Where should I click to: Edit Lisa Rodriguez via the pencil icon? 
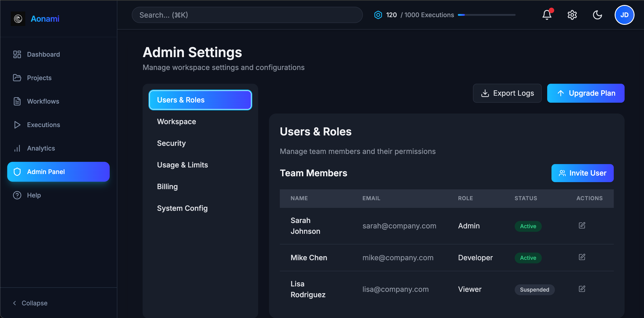point(582,289)
